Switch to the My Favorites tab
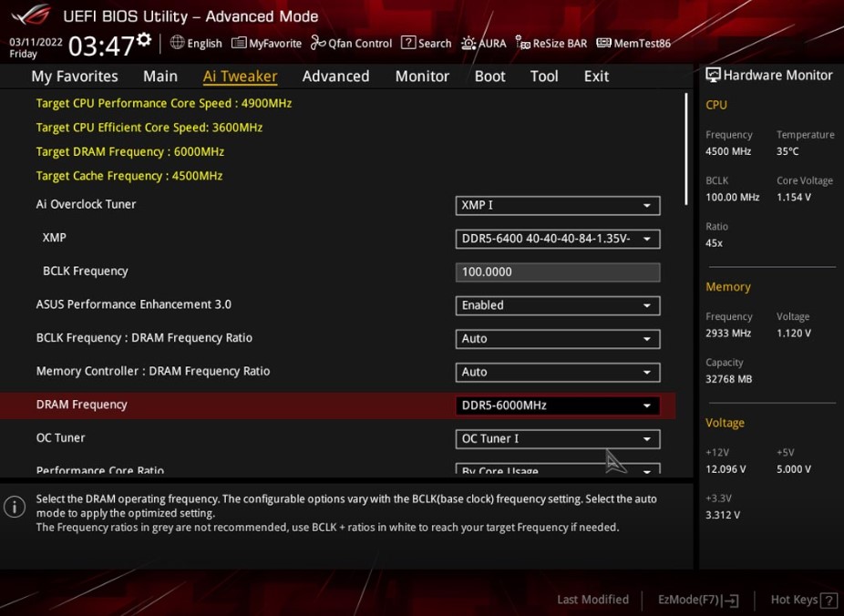The image size is (844, 616). click(x=74, y=77)
